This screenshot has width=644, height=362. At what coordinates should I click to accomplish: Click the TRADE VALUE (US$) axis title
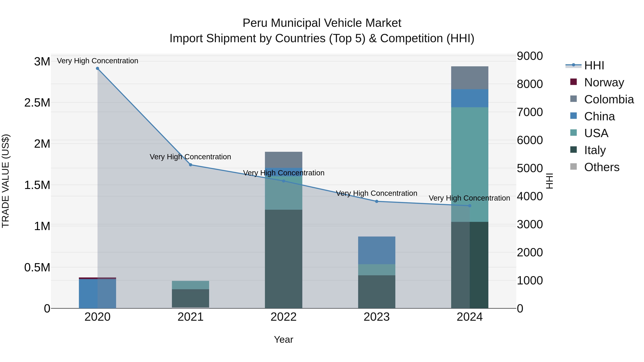6,181
